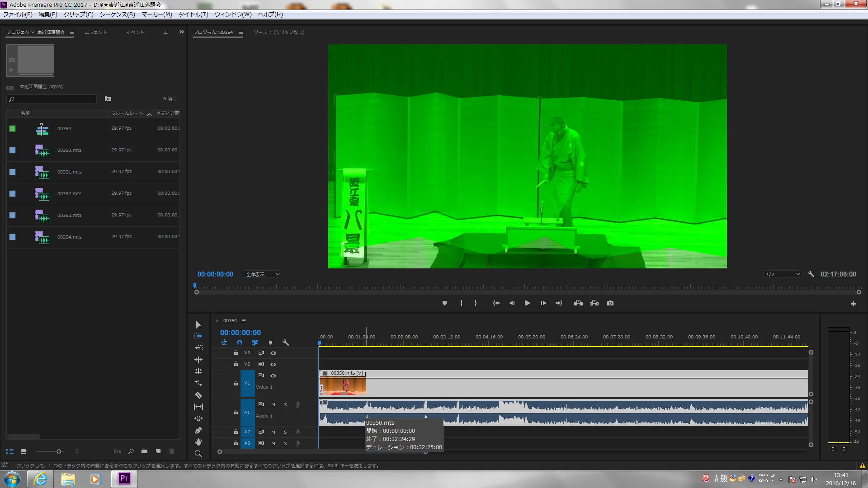
Task: Switch to the エフェクト tab
Action: (95, 32)
